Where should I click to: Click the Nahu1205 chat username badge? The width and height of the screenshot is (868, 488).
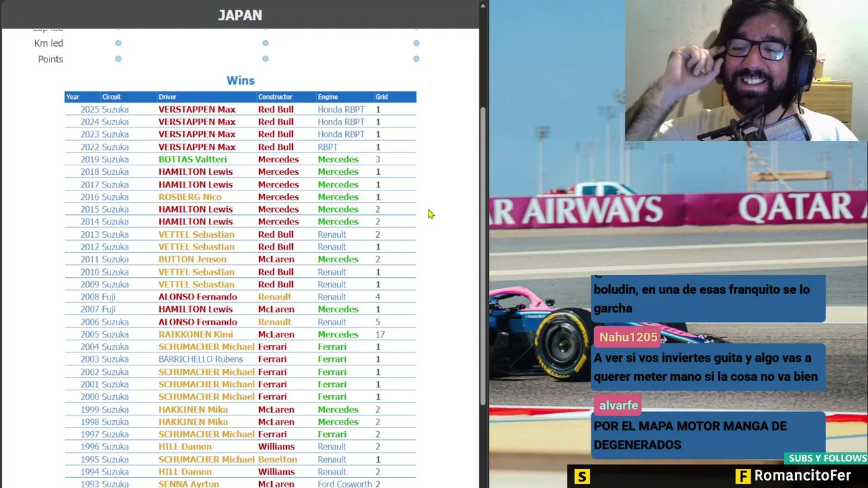628,337
